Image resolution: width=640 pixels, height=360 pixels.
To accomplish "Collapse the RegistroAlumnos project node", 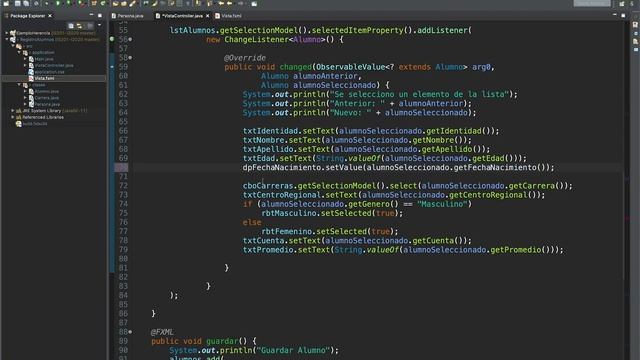I will click(x=7, y=39).
